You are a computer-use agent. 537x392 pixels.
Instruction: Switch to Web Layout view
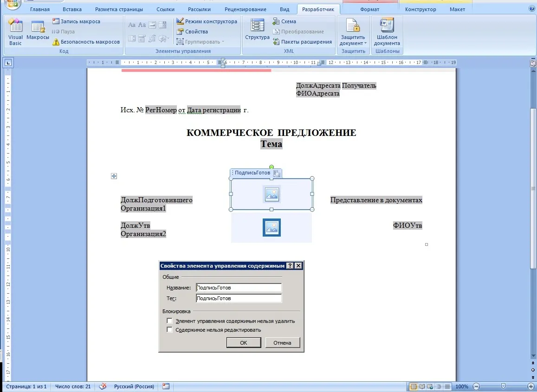tap(431, 386)
